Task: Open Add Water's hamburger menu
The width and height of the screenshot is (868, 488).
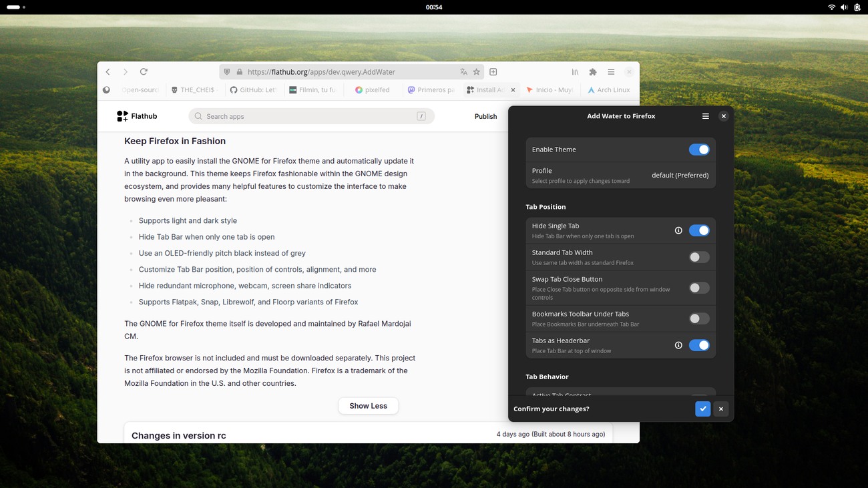Action: [705, 116]
